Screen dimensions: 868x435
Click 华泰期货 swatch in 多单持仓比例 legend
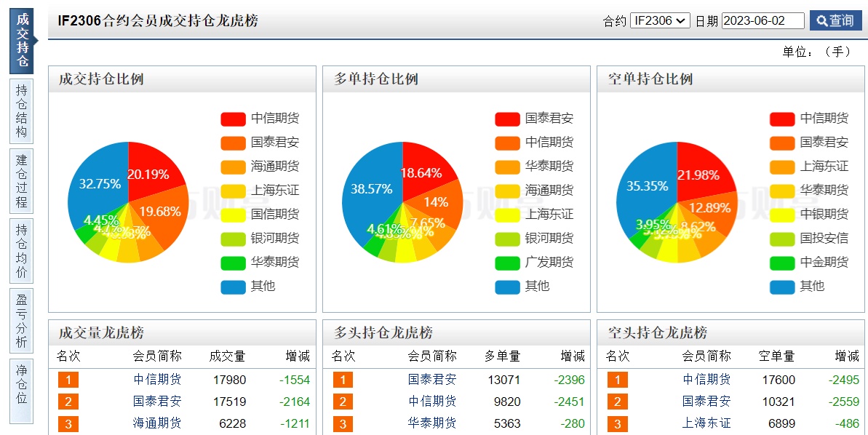coord(508,167)
